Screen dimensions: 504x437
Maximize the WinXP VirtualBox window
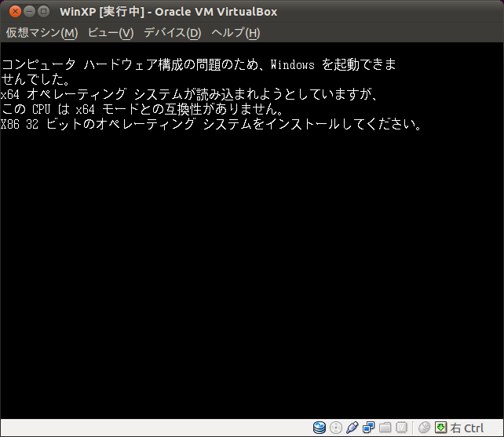43,12
